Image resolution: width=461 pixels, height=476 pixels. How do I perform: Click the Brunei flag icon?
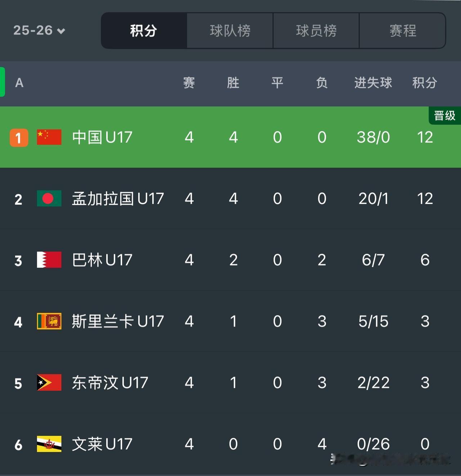[x=49, y=444]
